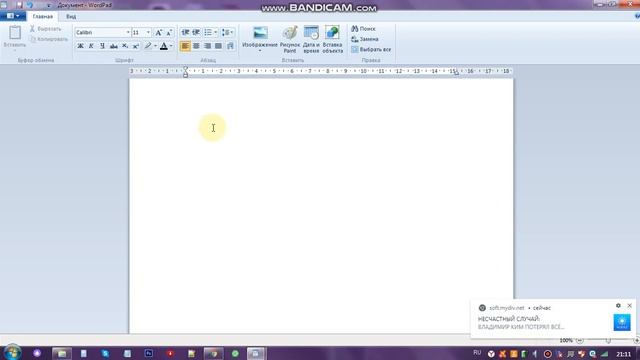Image resolution: width=640 pixels, height=360 pixels.
Task: Open the Calibri font family dropdown
Action: click(x=128, y=32)
